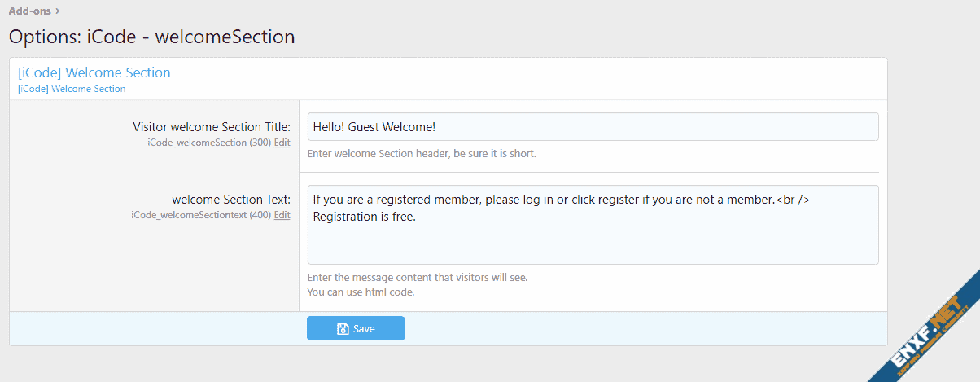Click the iCode_welcomeSectiontext (400) option ID
Viewport: 980px width, 382px height.
[x=200, y=215]
